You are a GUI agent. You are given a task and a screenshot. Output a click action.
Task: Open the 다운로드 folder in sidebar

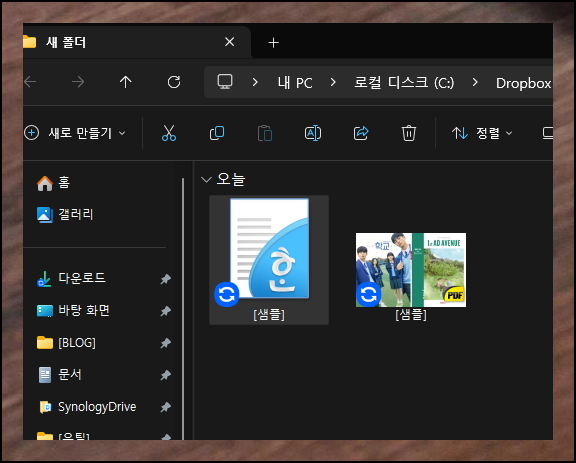pos(71,279)
